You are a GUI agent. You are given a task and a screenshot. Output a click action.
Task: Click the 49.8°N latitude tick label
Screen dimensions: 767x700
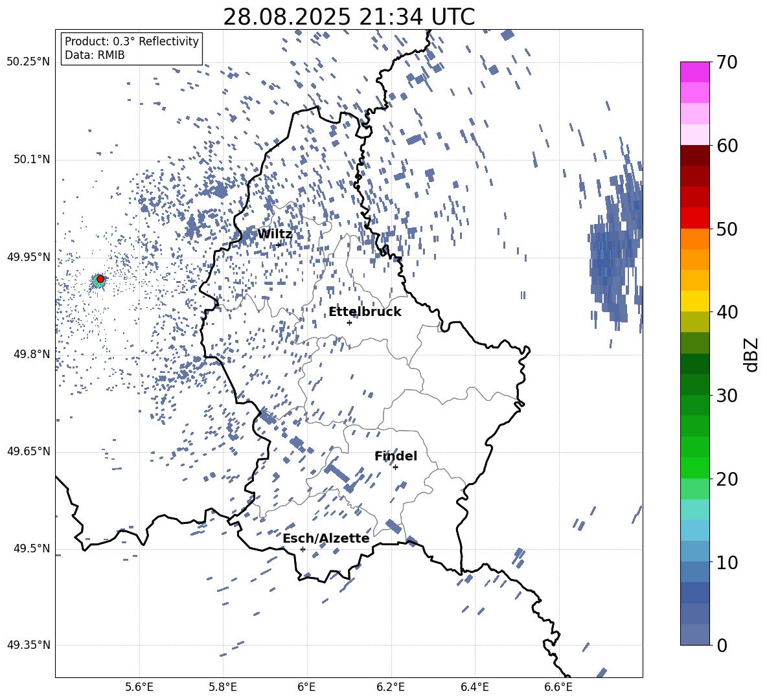coord(31,354)
